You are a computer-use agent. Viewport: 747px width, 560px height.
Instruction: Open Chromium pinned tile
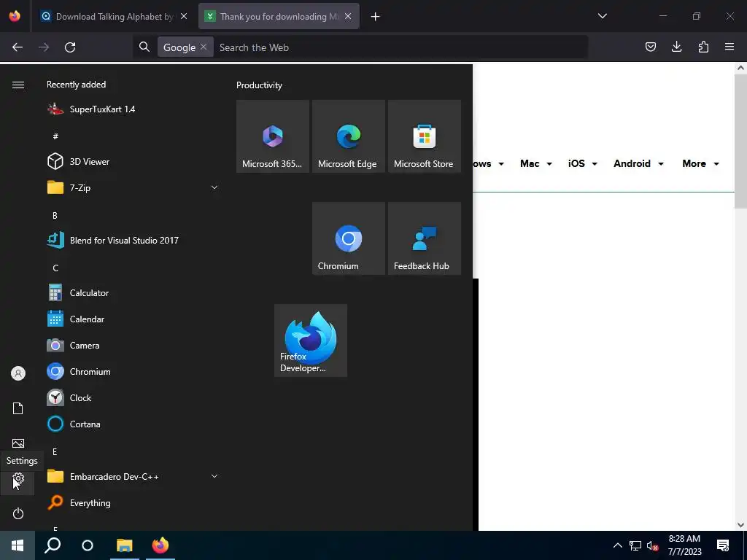[348, 238]
